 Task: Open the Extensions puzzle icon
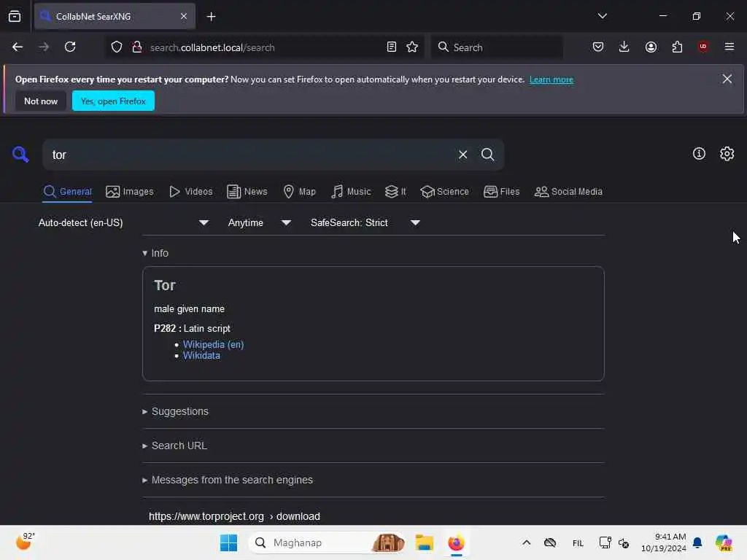coord(677,47)
